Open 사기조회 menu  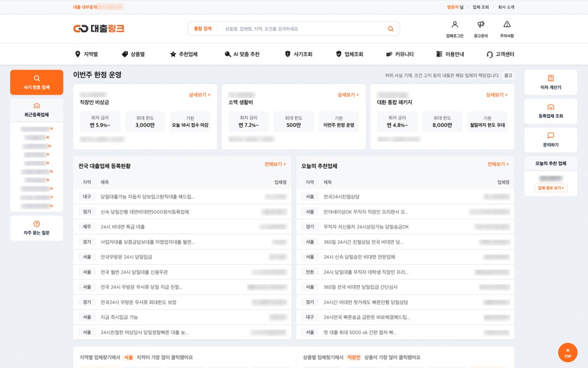click(298, 54)
